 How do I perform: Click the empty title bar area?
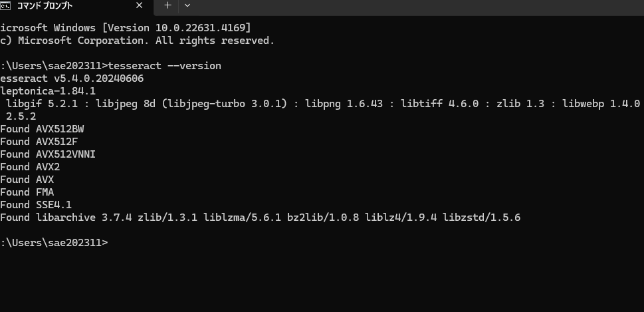[x=419, y=6]
